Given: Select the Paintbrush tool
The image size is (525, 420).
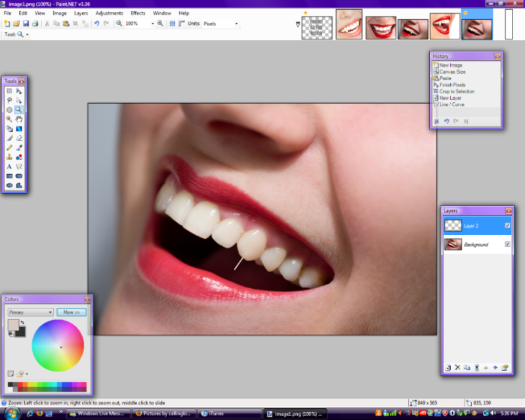Looking at the screenshot, I should coord(9,138).
